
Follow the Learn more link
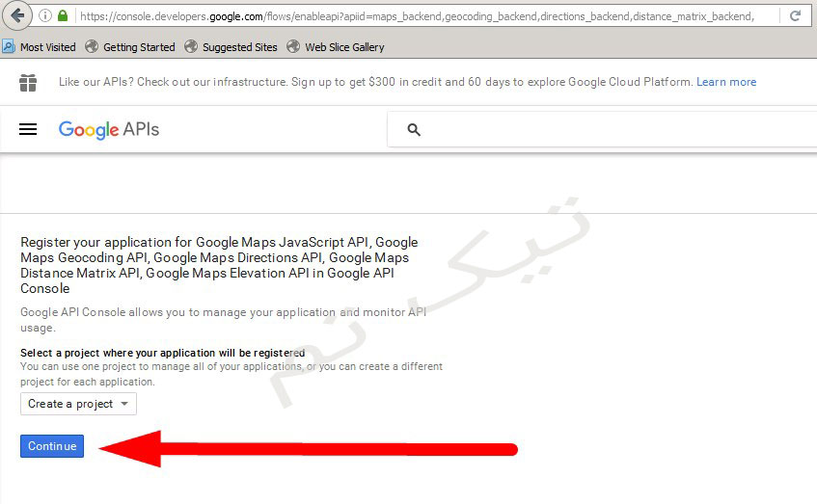coord(726,82)
